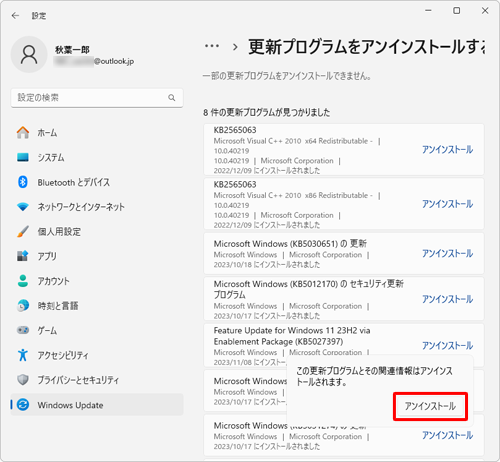Click into the 設定の検索 search field

point(97,98)
